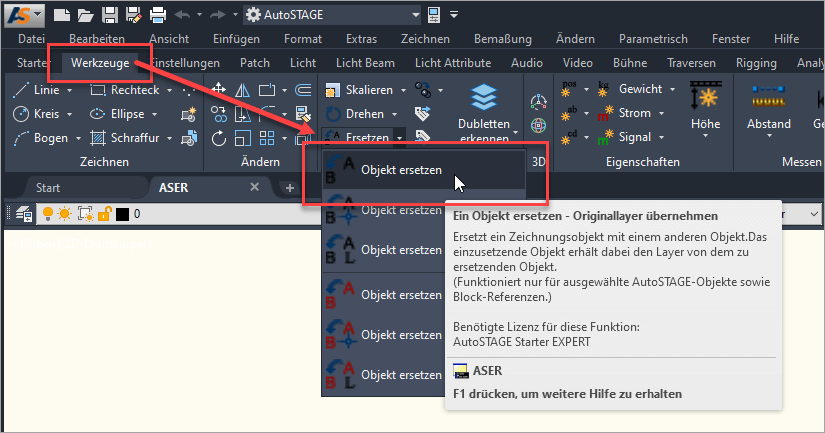This screenshot has width=825, height=433.
Task: Click the 'kg' Gewicht light icon
Action: pyautogui.click(x=605, y=89)
